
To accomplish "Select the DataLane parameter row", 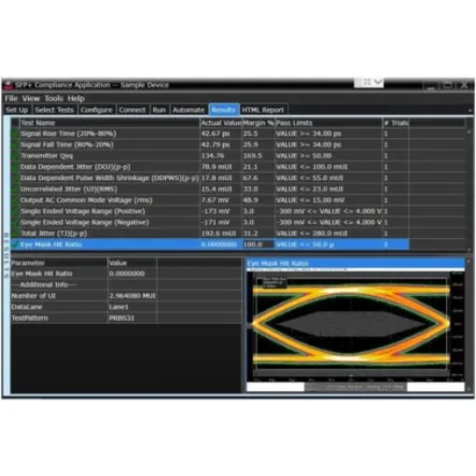I will [126, 307].
